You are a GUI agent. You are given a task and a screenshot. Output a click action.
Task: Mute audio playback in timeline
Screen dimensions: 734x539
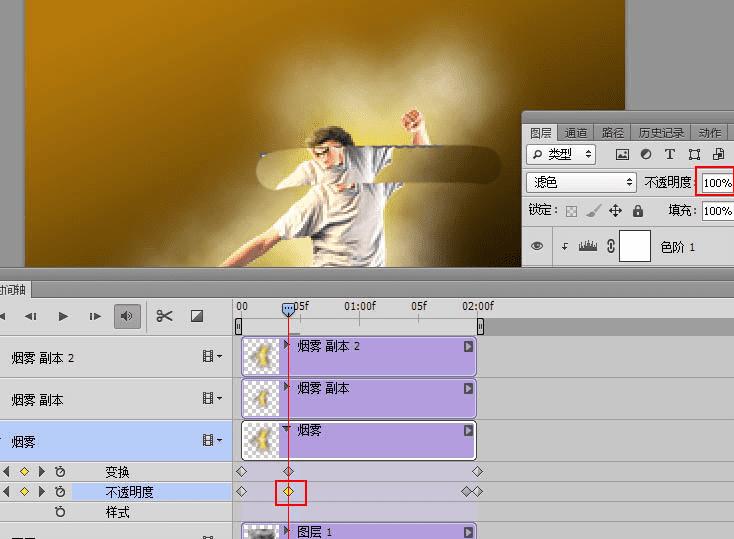point(127,316)
